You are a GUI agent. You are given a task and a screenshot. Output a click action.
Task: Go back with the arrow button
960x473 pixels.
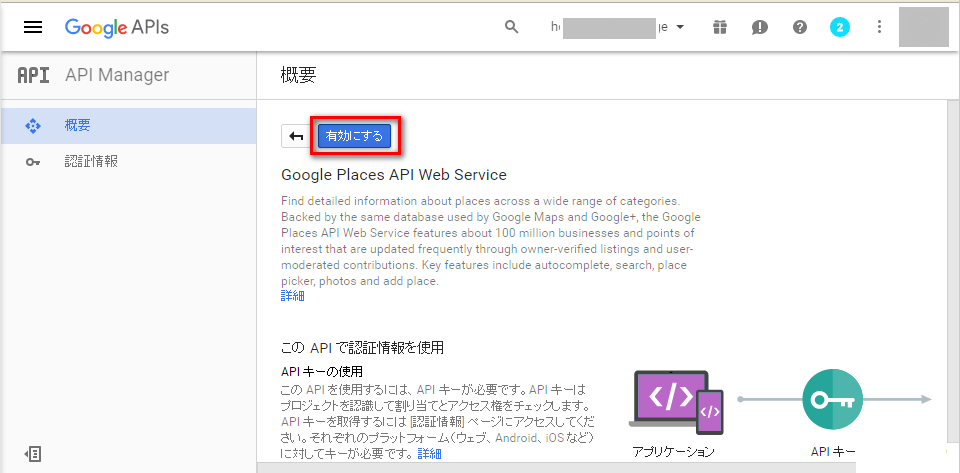[x=297, y=136]
